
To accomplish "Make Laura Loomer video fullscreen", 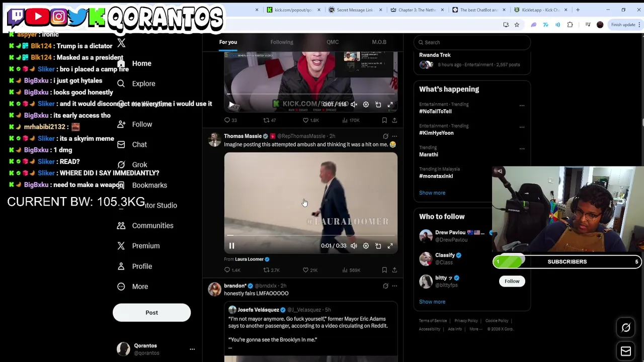I will [390, 246].
